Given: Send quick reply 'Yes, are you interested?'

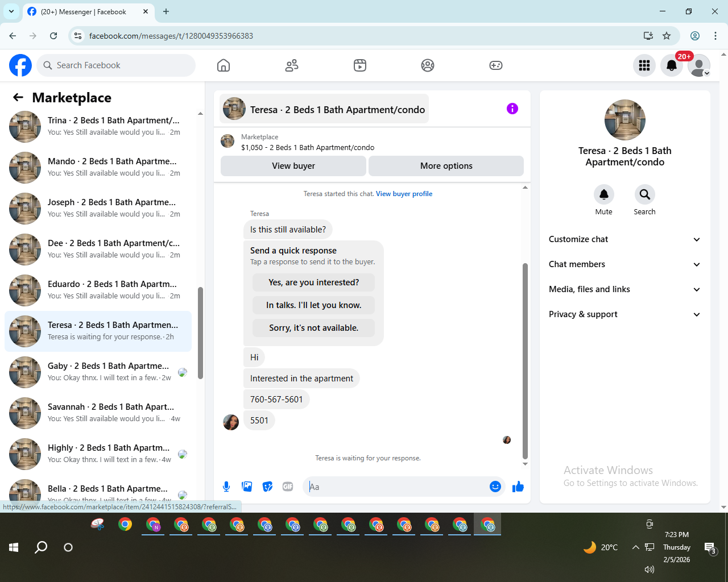Looking at the screenshot, I should [314, 282].
